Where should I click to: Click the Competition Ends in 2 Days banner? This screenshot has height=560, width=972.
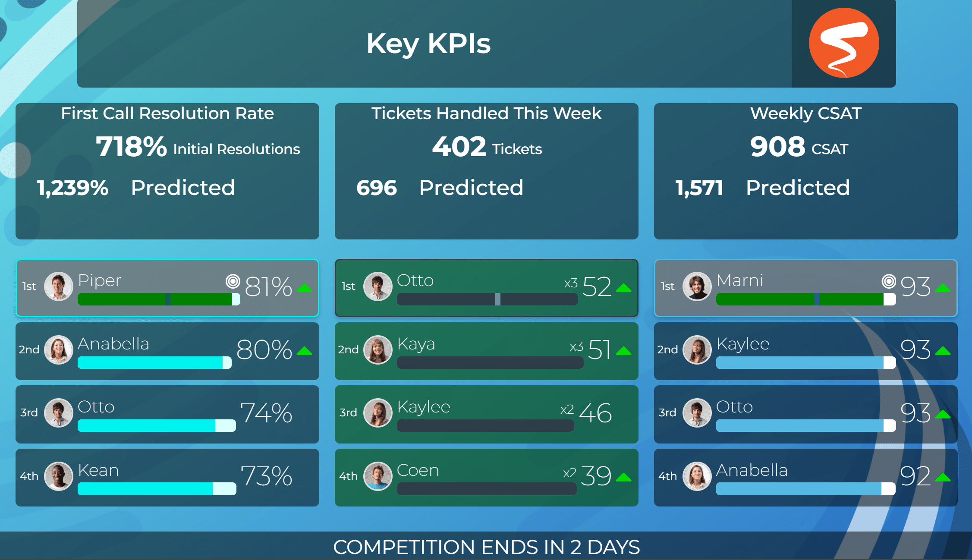[486, 547]
